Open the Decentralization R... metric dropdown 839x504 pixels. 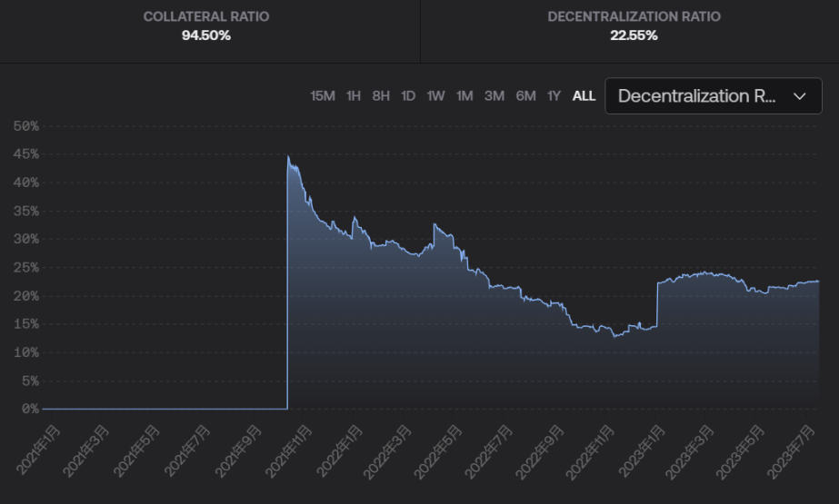tap(698, 96)
